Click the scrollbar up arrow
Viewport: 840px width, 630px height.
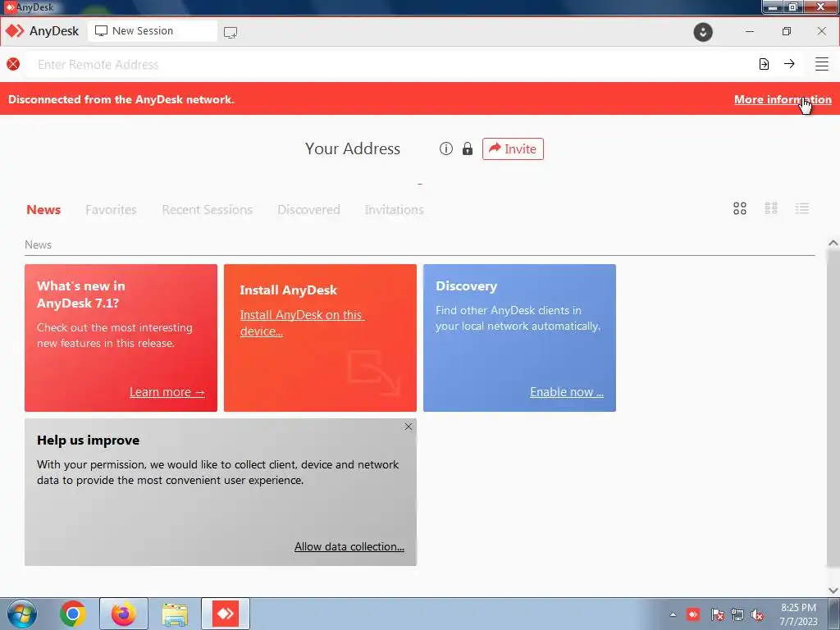coord(833,243)
